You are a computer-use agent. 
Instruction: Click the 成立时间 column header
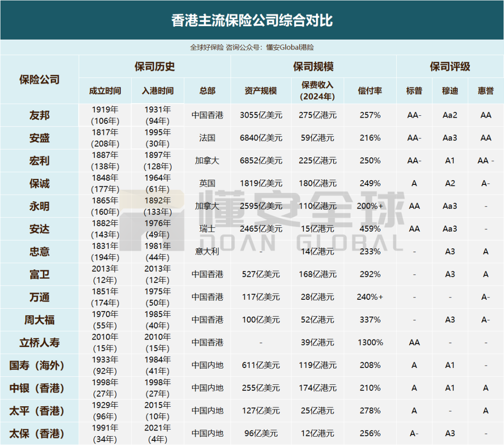pyautogui.click(x=105, y=91)
